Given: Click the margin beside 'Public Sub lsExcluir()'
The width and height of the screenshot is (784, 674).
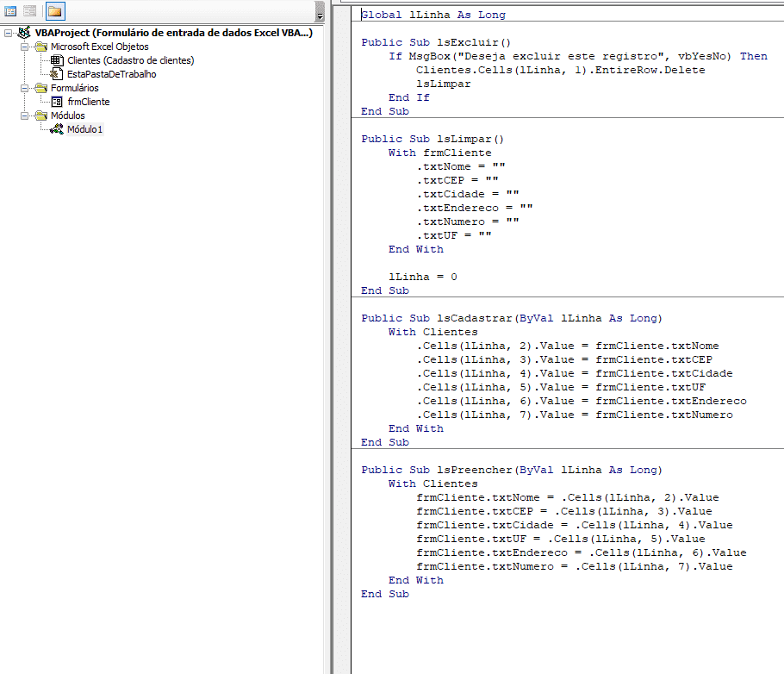Looking at the screenshot, I should 342,42.
